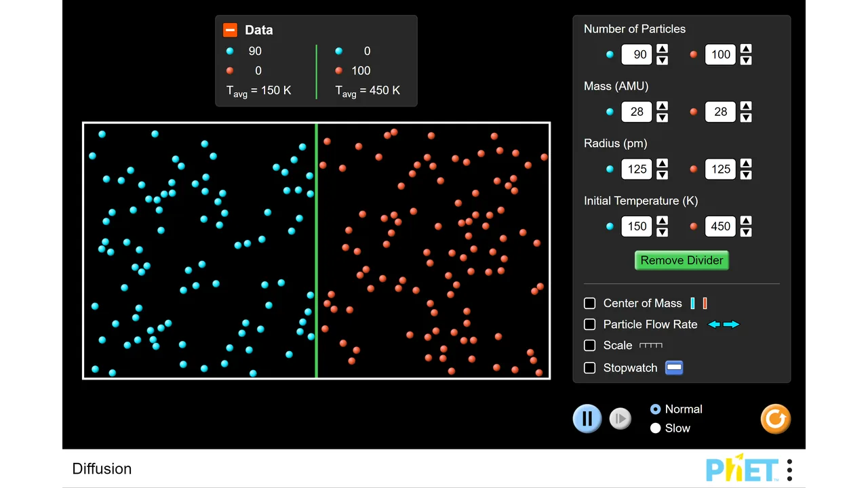Show the Stopwatch via its checkbox
The image size is (868, 488).
pos(590,367)
